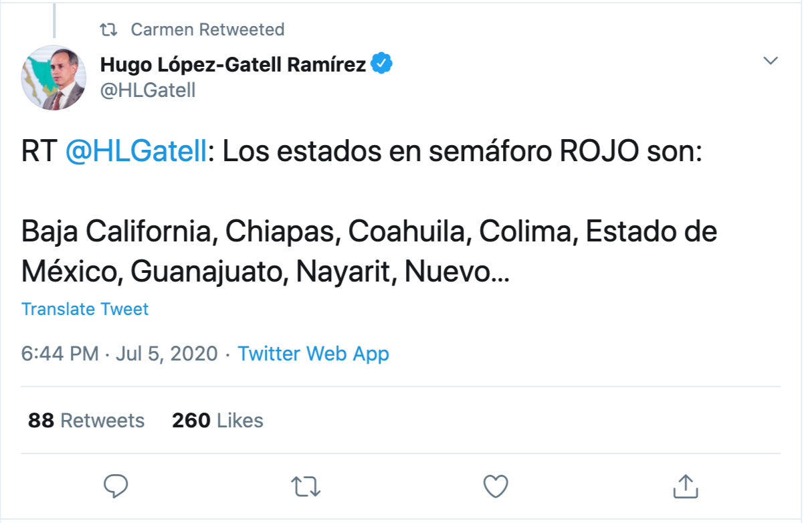Open the share icon menu
The height and width of the screenshot is (523, 812).
pos(684,486)
